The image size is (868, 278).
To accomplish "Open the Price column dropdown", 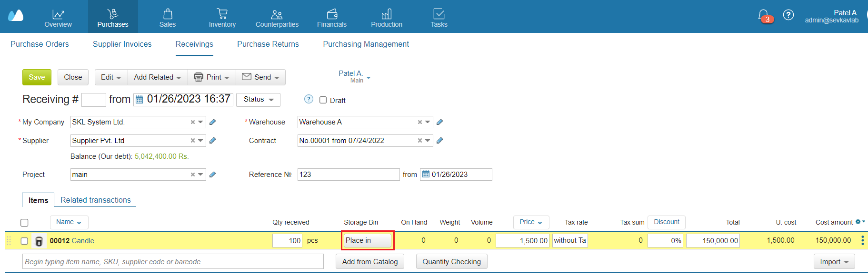I will [531, 222].
